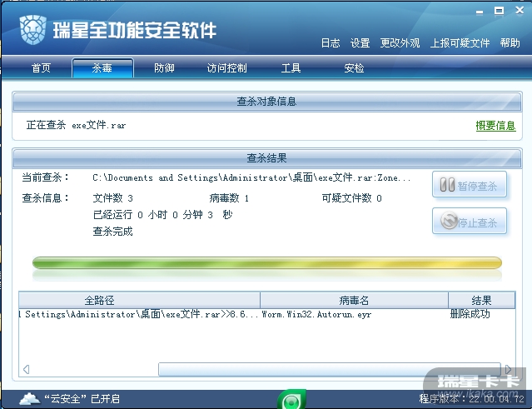Open the 帮助 help menu

tap(510, 43)
